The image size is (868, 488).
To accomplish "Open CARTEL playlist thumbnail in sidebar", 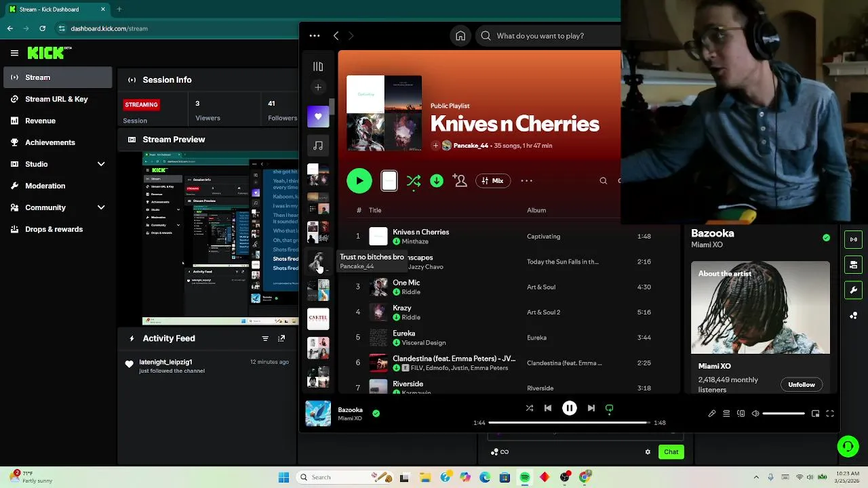I will point(318,318).
